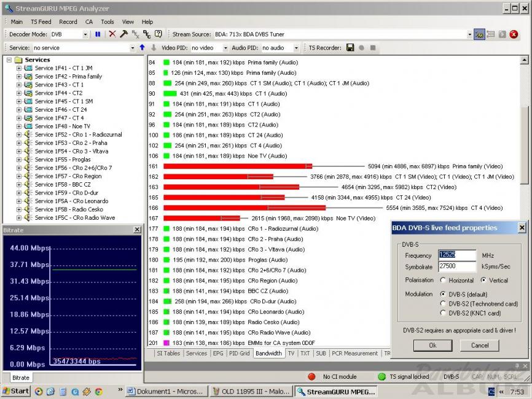Select DVB-S2 (Technotrend card) modulation
532x399 pixels.
(x=443, y=304)
